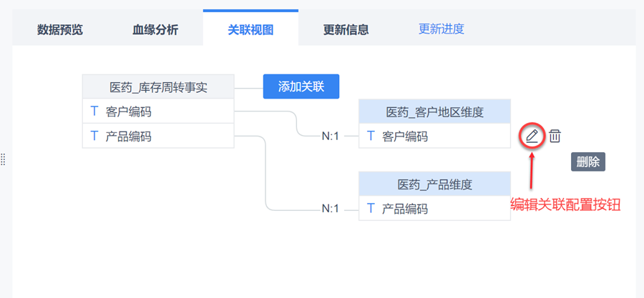Open the 更新进度 tab

pos(441,29)
